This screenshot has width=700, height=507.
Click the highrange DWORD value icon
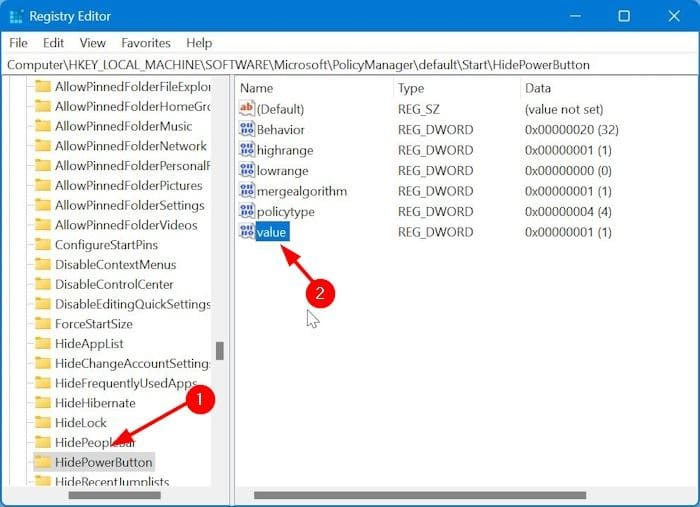point(246,150)
